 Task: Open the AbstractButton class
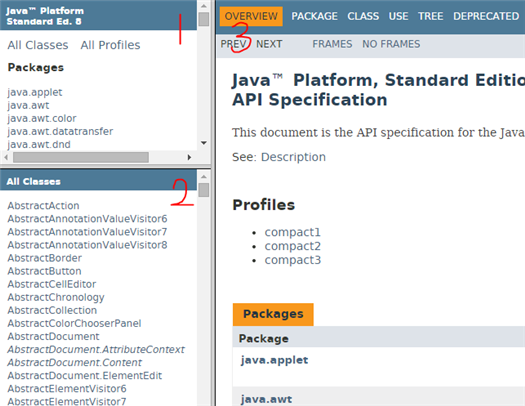[x=44, y=271]
